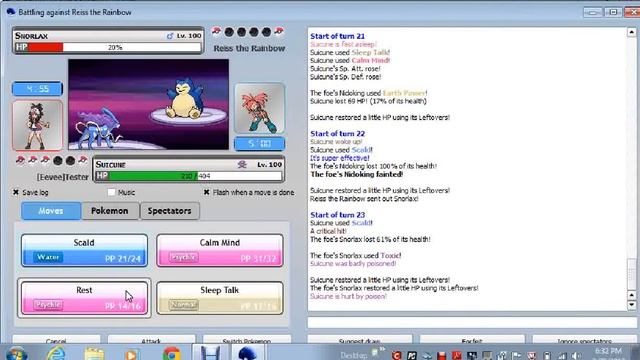Click the opponent's 5:00 timer box
This screenshot has width=640, height=360.
coord(260,144)
